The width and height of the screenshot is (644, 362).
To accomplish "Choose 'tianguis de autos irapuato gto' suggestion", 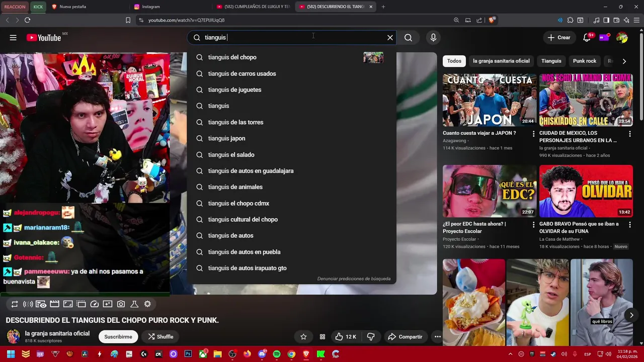I will click(292, 268).
